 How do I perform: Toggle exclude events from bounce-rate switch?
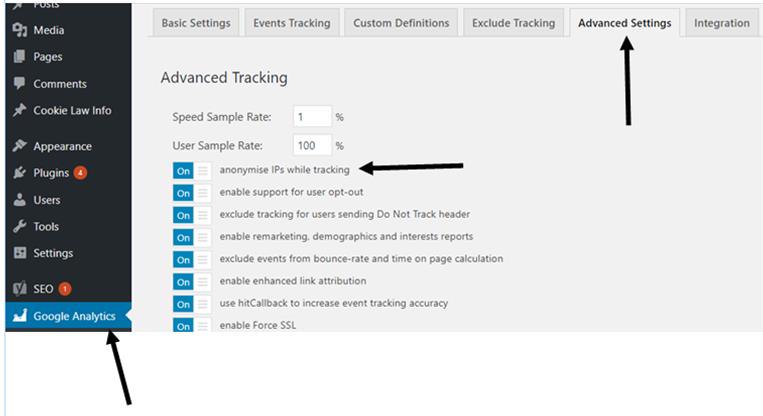(192, 260)
